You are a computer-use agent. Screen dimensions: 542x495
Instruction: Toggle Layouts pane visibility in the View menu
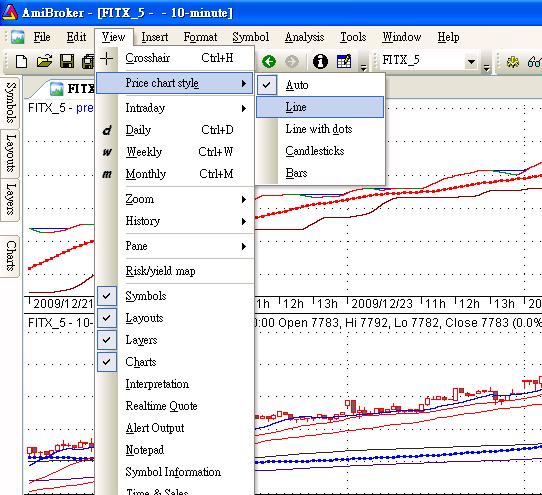pyautogui.click(x=175, y=318)
